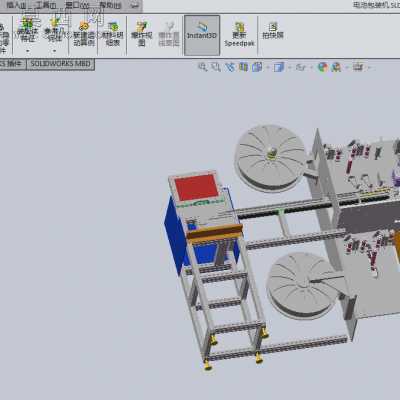
Task: Switch to the SOLIDWORKS MBD tab
Action: pyautogui.click(x=60, y=64)
